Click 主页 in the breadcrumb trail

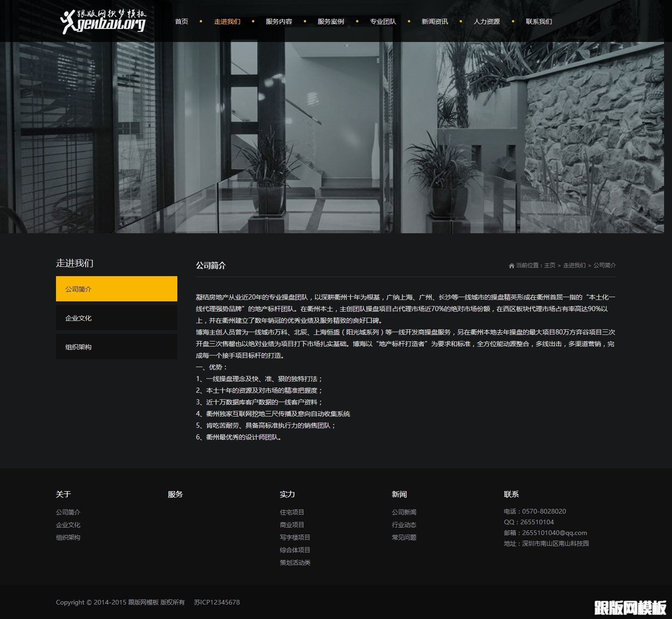[549, 265]
